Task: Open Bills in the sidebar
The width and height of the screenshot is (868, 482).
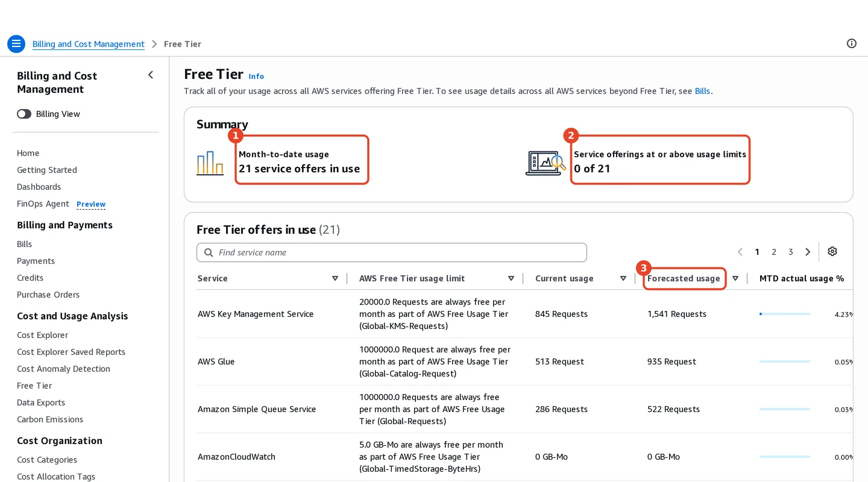Action: [25, 244]
